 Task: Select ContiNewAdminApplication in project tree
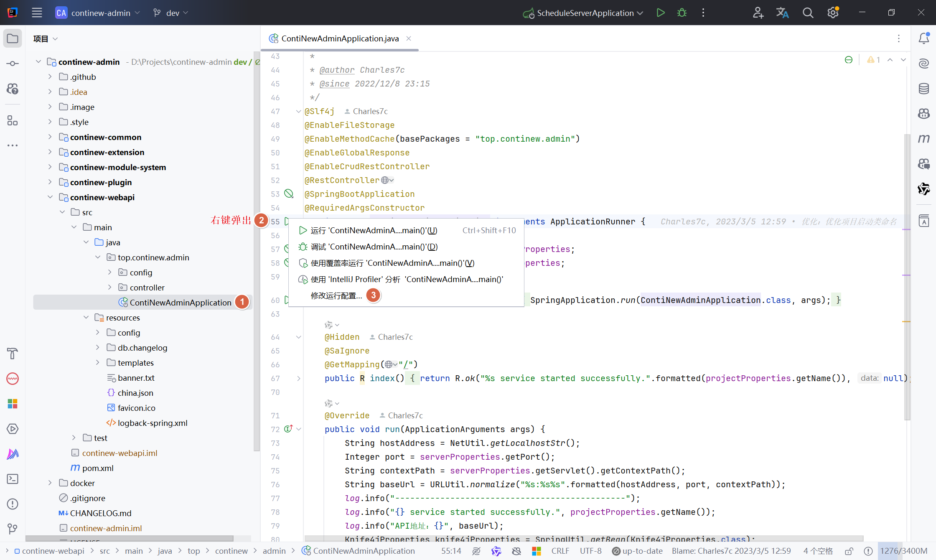142,302
